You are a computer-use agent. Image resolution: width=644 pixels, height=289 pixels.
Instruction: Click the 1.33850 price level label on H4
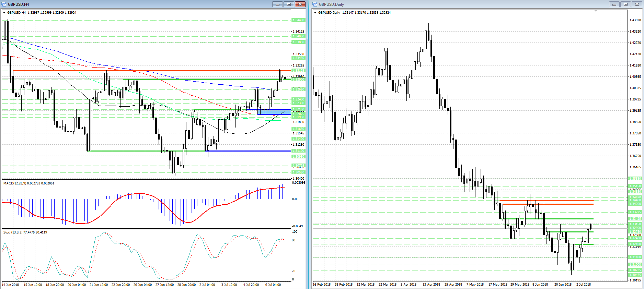pyautogui.click(x=298, y=42)
